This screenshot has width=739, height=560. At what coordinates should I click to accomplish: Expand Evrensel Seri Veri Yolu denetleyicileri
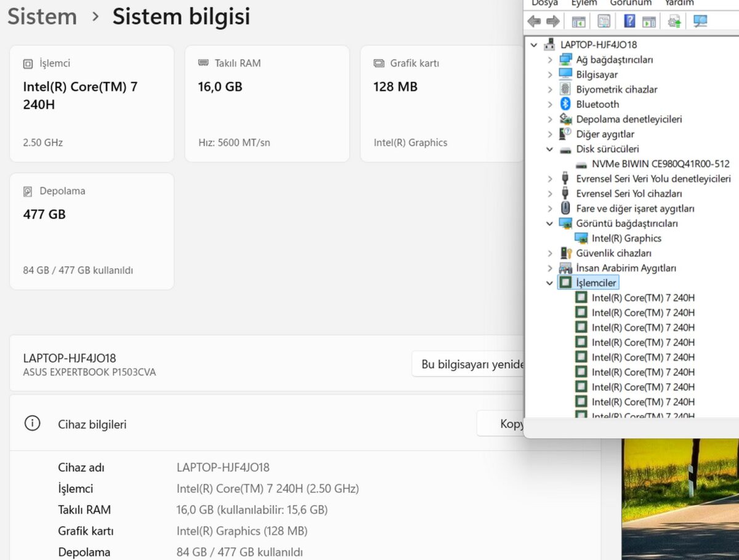[550, 178]
